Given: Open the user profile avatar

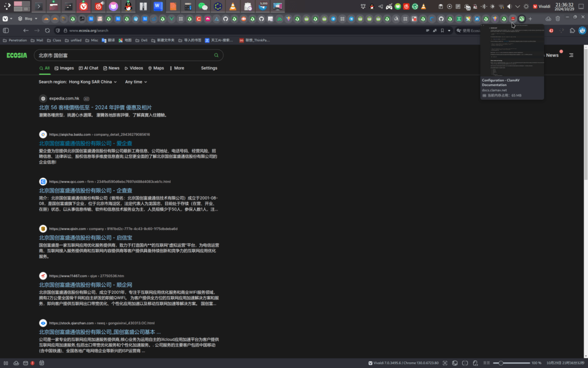Looking at the screenshot, I should [582, 30].
